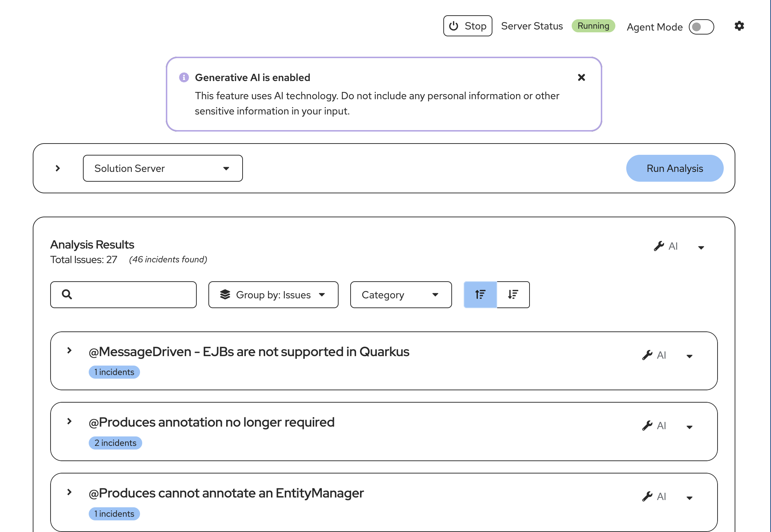Expand the @MessageDriven EJBs issue row
This screenshot has height=532, width=771.
click(x=69, y=351)
